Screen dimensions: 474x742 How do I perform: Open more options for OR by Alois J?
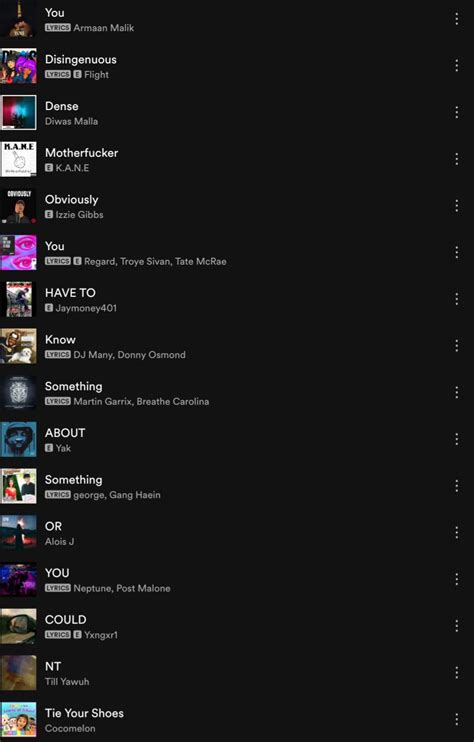click(456, 533)
